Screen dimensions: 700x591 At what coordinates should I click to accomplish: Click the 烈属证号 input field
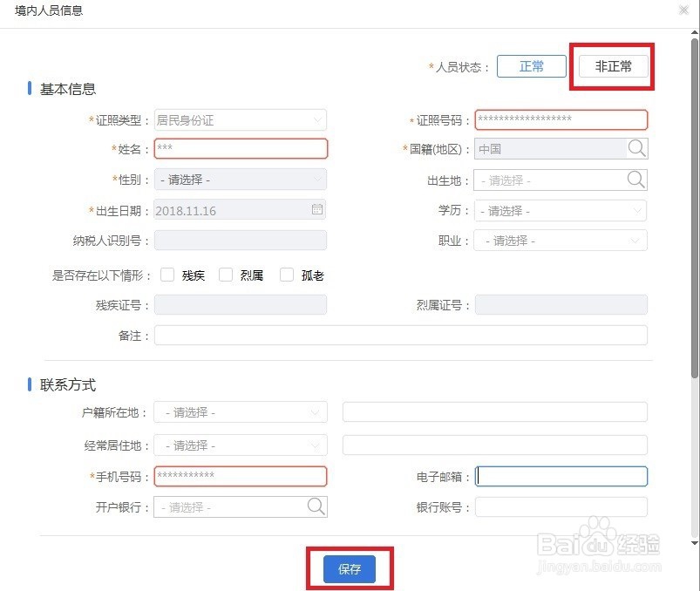561,305
